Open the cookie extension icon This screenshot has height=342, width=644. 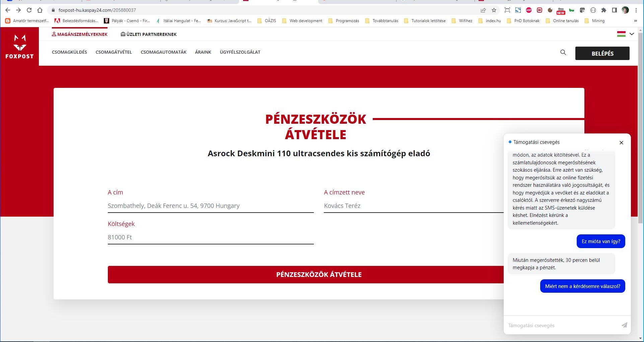click(550, 10)
